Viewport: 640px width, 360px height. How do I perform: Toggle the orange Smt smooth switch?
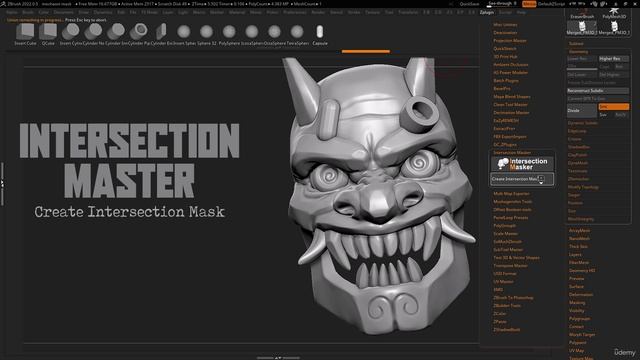click(613, 107)
